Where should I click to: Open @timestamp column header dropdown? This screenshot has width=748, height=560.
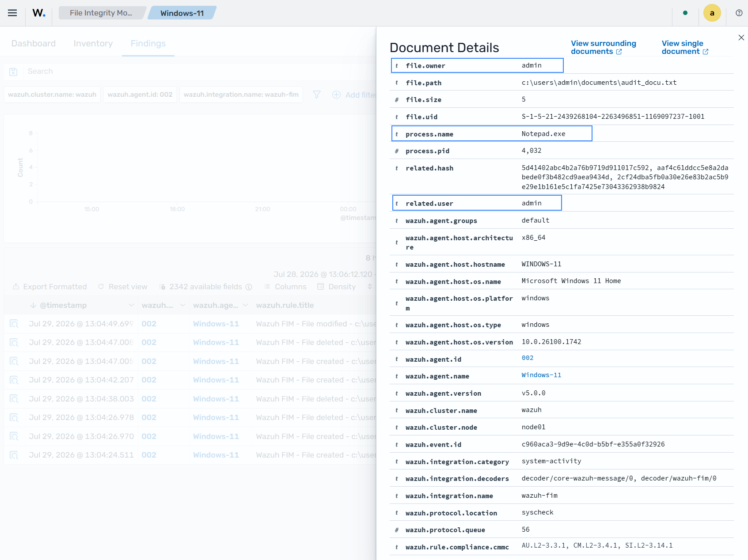coord(131,305)
